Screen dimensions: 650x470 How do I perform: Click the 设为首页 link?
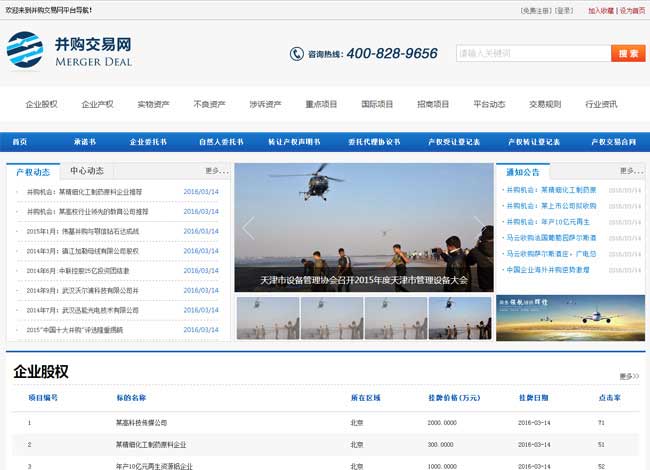click(x=632, y=11)
